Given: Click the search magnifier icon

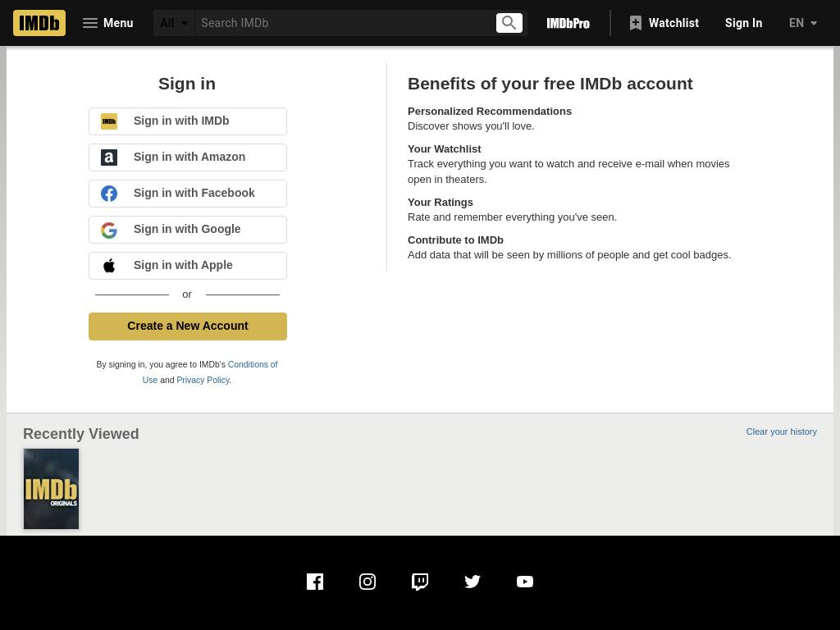Looking at the screenshot, I should point(509,23).
